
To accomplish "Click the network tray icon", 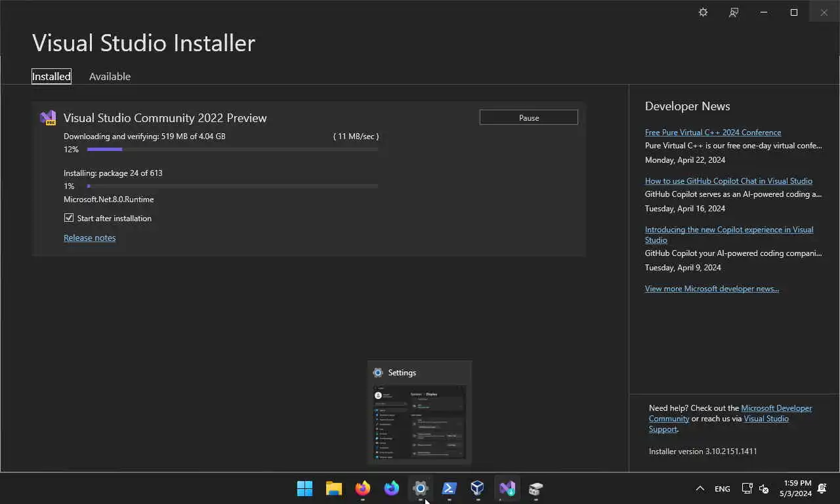I will pyautogui.click(x=747, y=488).
